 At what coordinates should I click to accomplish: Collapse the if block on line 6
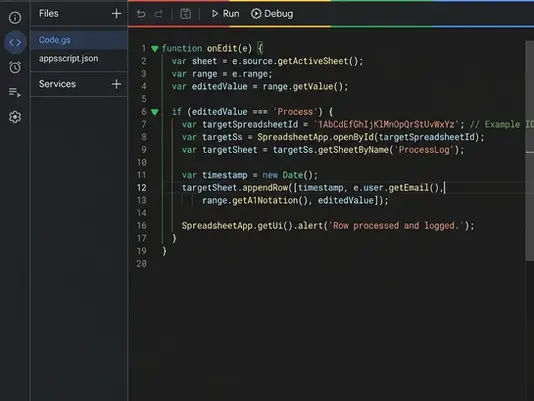click(x=155, y=112)
